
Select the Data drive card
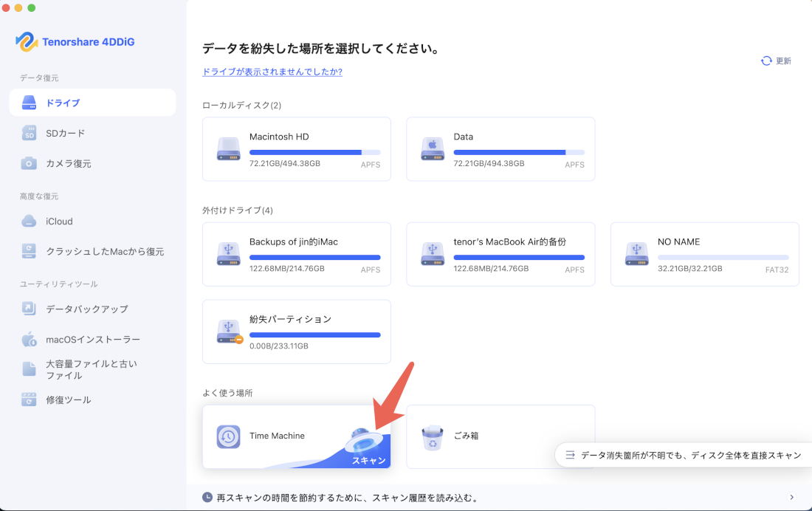coord(500,148)
